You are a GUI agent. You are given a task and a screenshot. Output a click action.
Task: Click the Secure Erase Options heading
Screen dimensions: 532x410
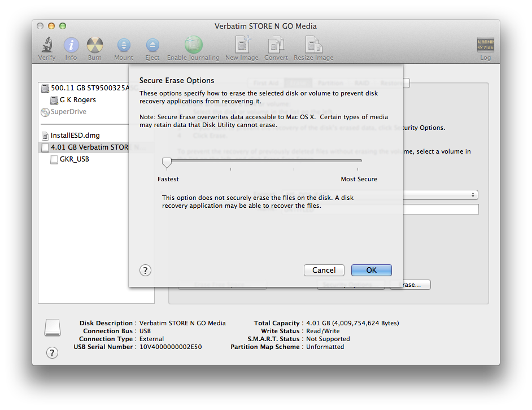177,80
